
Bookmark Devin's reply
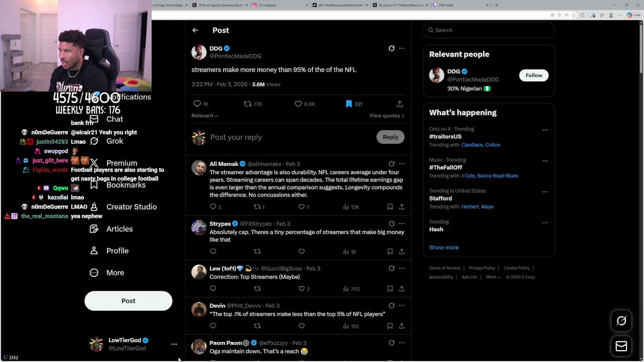(x=390, y=326)
